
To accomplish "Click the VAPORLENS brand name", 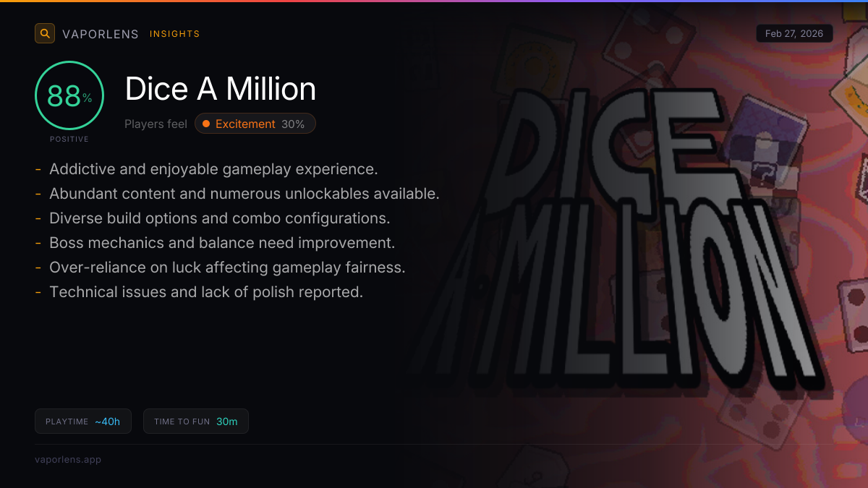I will 101,34.
